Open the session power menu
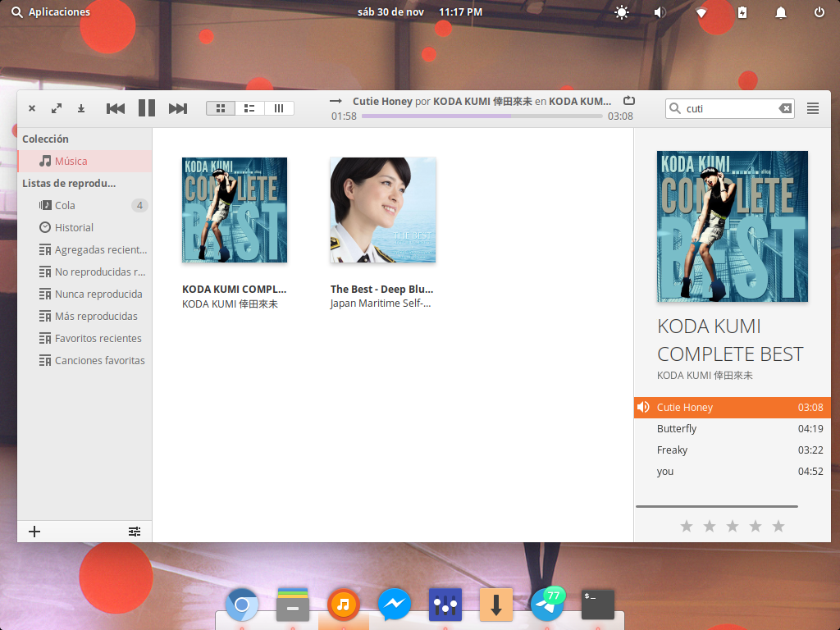840x630 pixels. [x=819, y=11]
